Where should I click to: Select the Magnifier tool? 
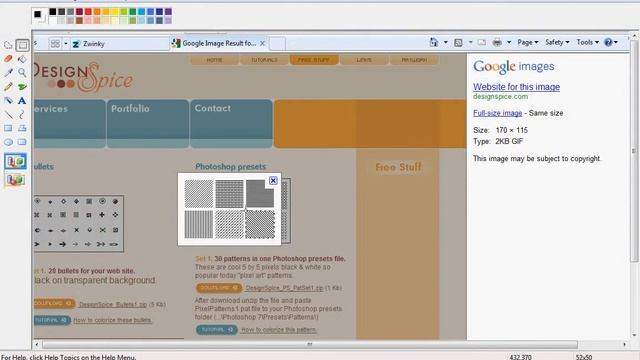coord(22,73)
